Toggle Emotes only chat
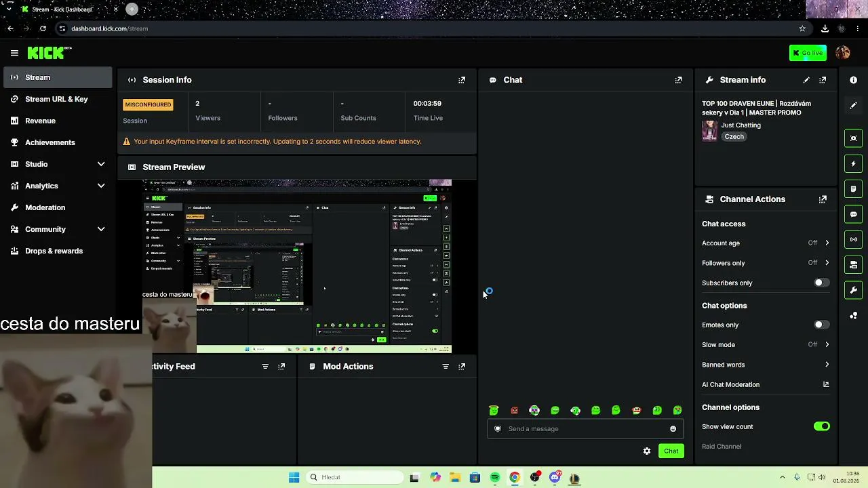 [x=821, y=325]
